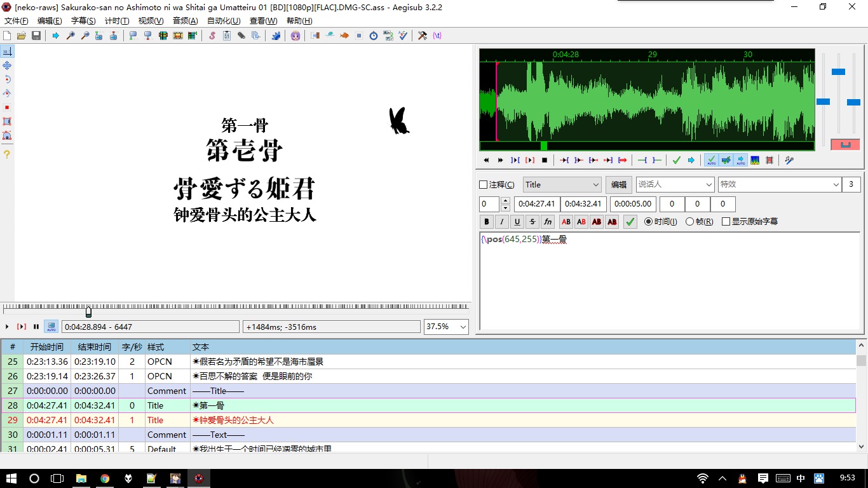Image resolution: width=868 pixels, height=488 pixels.
Task: Select the Vector clip visual tool
Action: (7, 135)
